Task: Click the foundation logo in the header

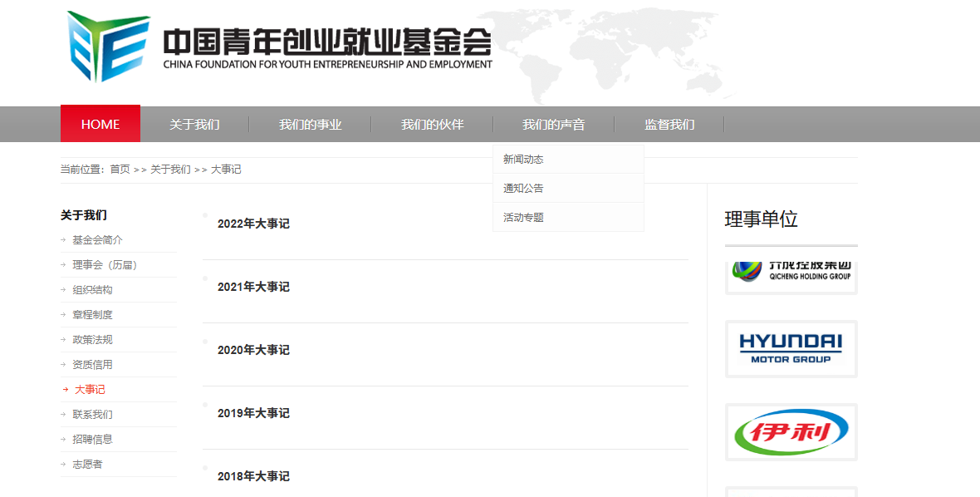Action: point(279,47)
